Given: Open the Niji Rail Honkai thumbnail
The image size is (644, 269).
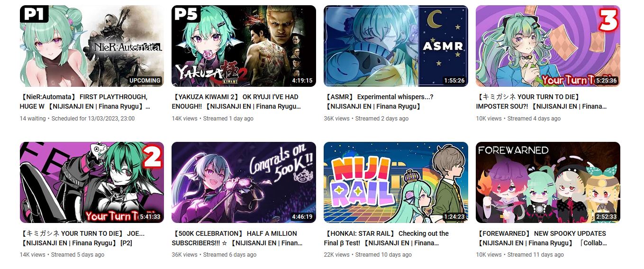Looking at the screenshot, I should click(x=396, y=183).
